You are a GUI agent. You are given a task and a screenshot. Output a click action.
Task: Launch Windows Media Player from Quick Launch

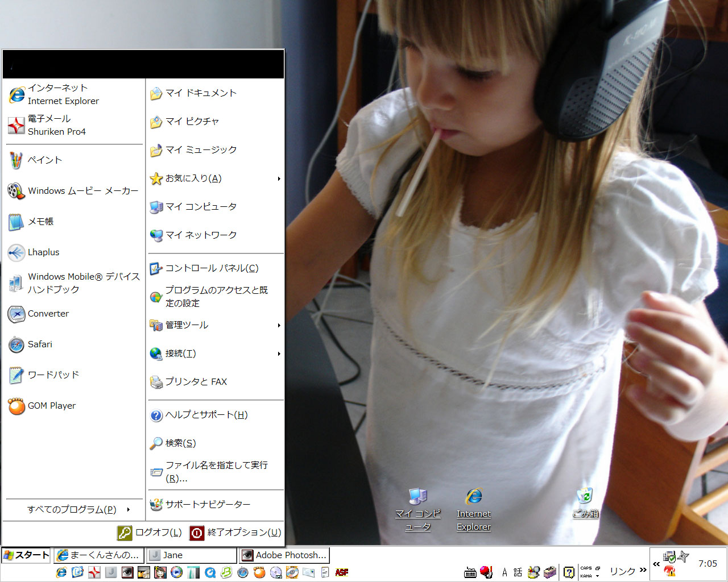177,572
